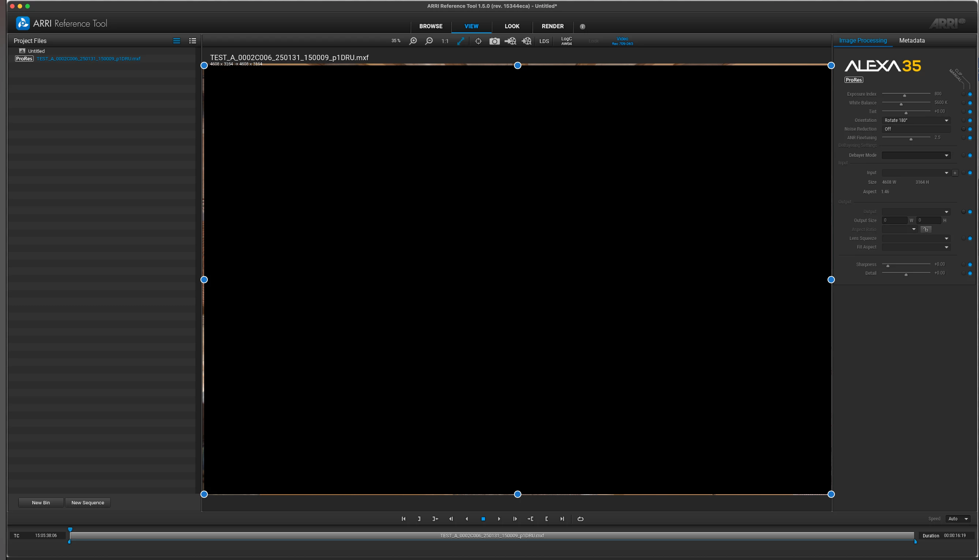
Task: Click the White Balance slider handle
Action: [x=901, y=104]
